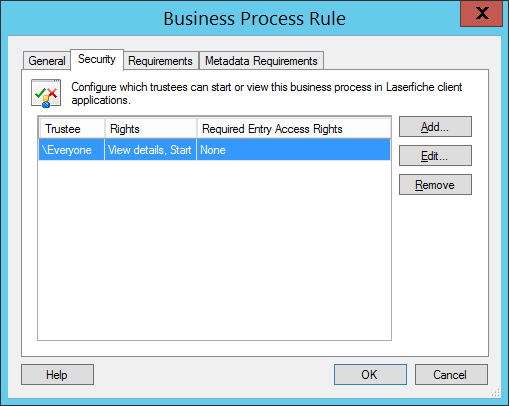Viewport: 509px width, 406px height.
Task: Click the Rights column header
Action: click(x=151, y=129)
